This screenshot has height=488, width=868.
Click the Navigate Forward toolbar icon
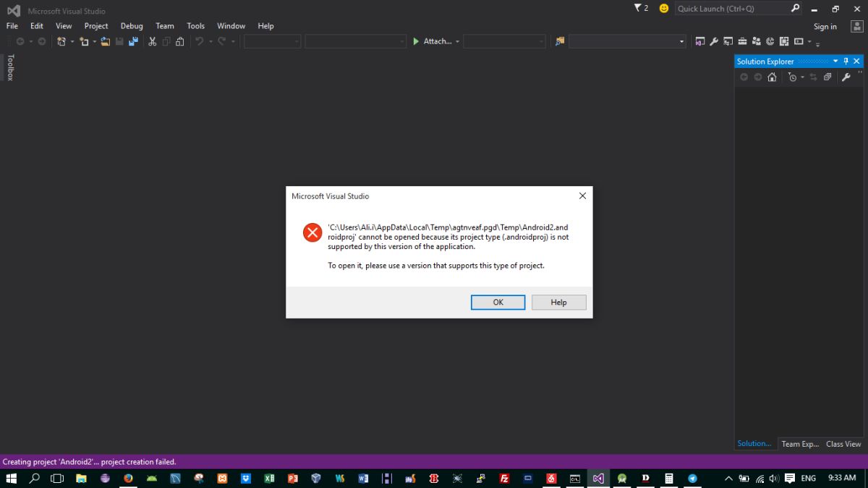(42, 41)
